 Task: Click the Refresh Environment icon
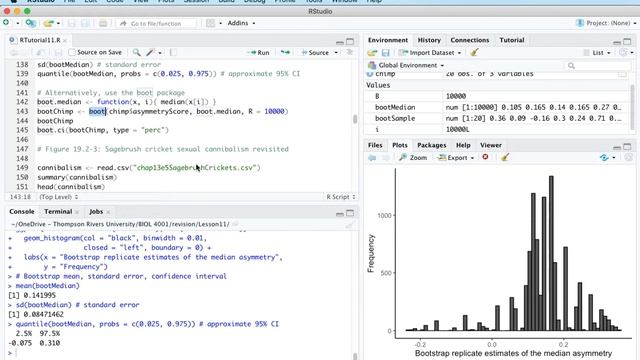click(623, 52)
